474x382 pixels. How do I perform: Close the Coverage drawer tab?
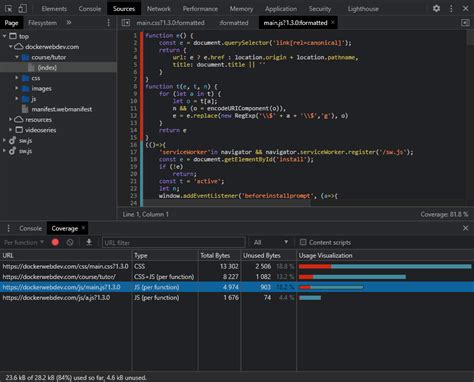point(83,228)
